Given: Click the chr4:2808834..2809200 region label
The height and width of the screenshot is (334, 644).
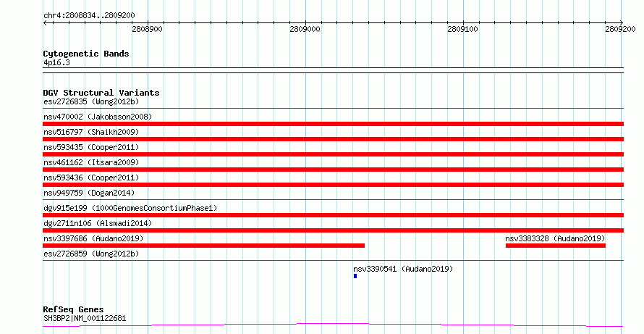Looking at the screenshot, I should (x=89, y=15).
